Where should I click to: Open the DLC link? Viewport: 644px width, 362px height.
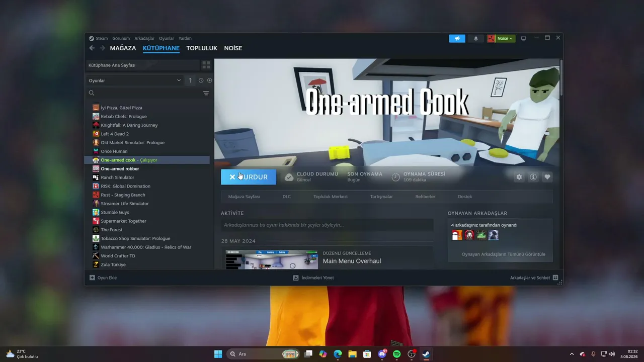tap(287, 197)
